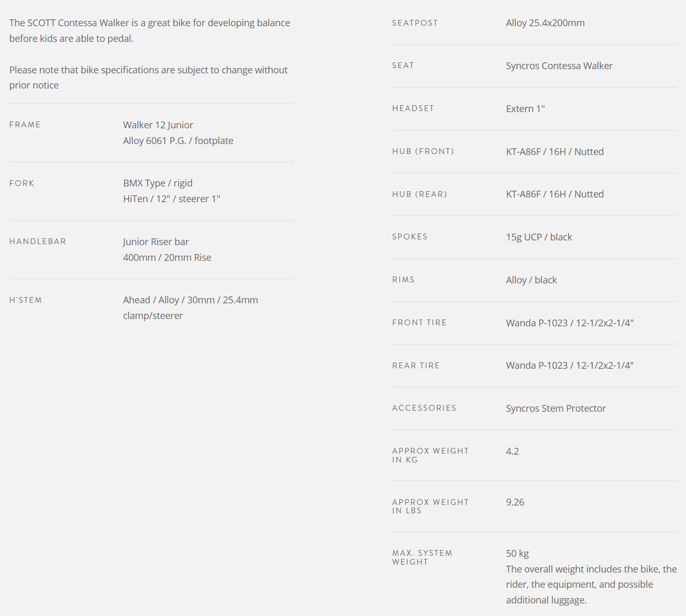Click the HUB (FRONT) label

coord(423,151)
